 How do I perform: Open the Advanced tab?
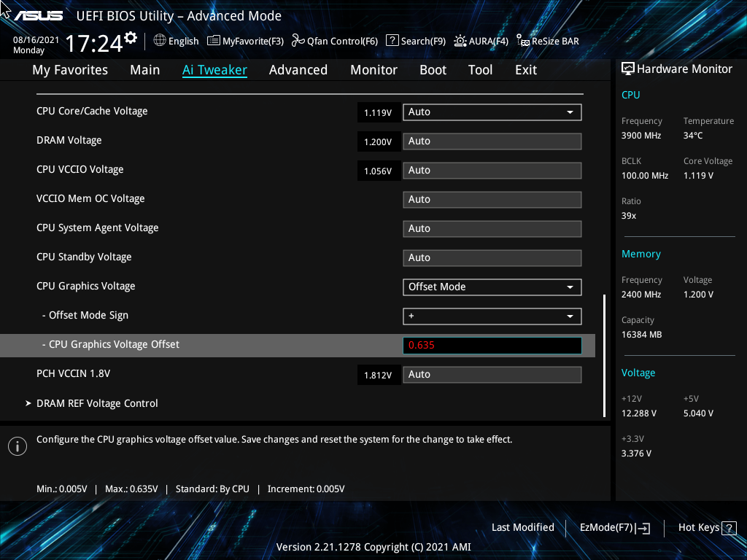[x=298, y=70]
